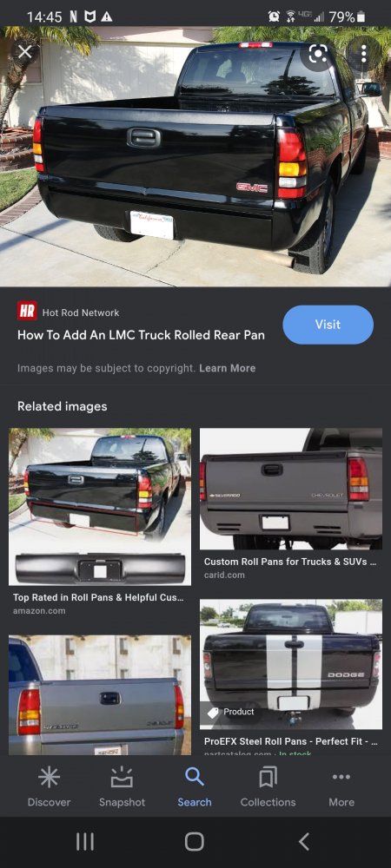This screenshot has width=391, height=868.
Task: Tap the Product tag on Dodge image
Action: 231,712
